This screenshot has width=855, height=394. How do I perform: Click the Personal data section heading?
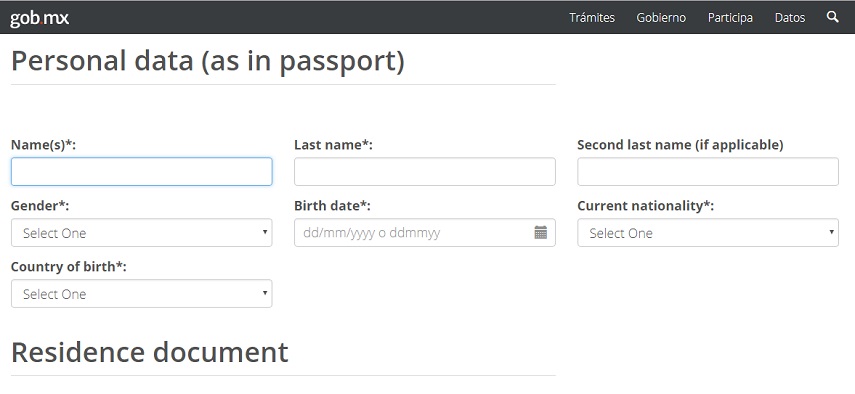pos(208,62)
